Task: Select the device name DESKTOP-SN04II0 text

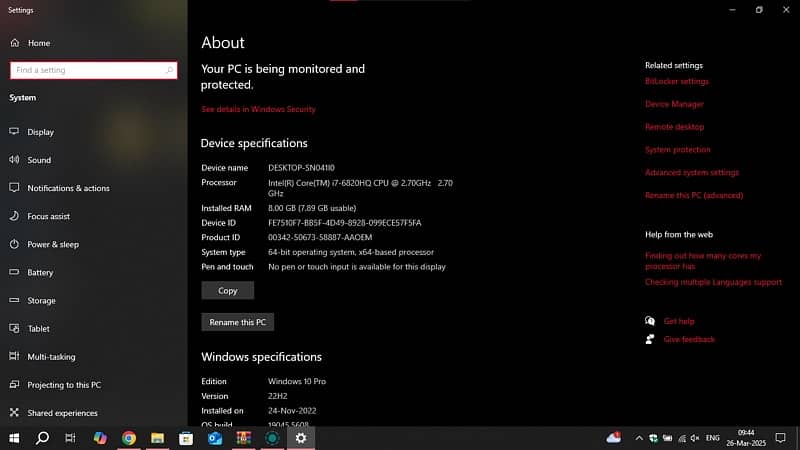Action: (x=301, y=168)
